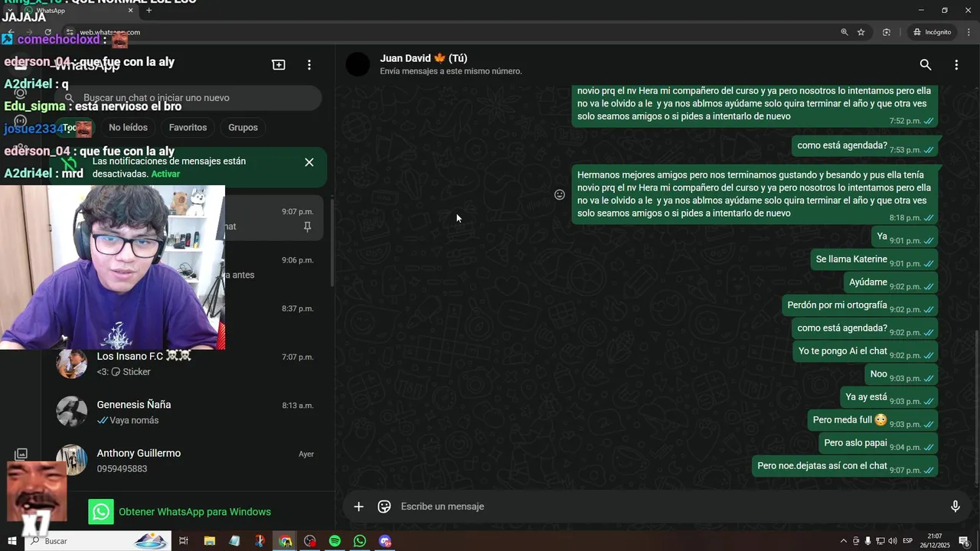The image size is (980, 551).
Task: Open the attach plus button by message box
Action: pos(358,507)
